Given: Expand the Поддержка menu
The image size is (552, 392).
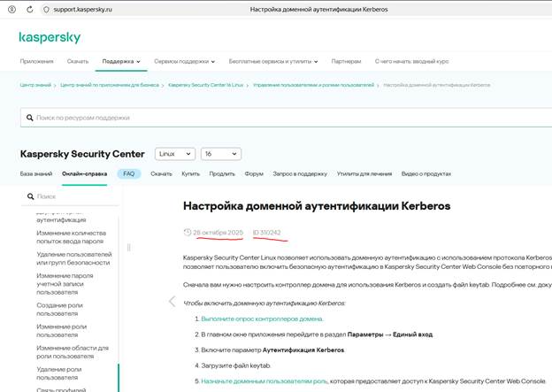Looking at the screenshot, I should coord(121,61).
